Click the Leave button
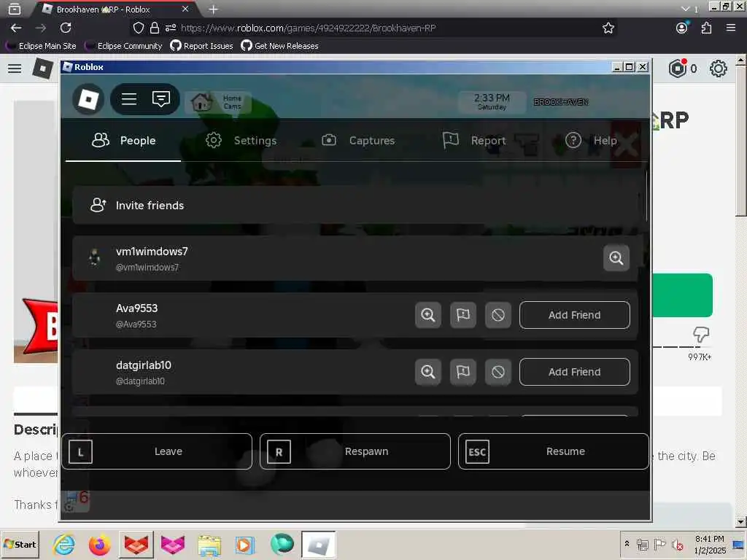Image resolution: width=747 pixels, height=560 pixels. click(x=157, y=451)
